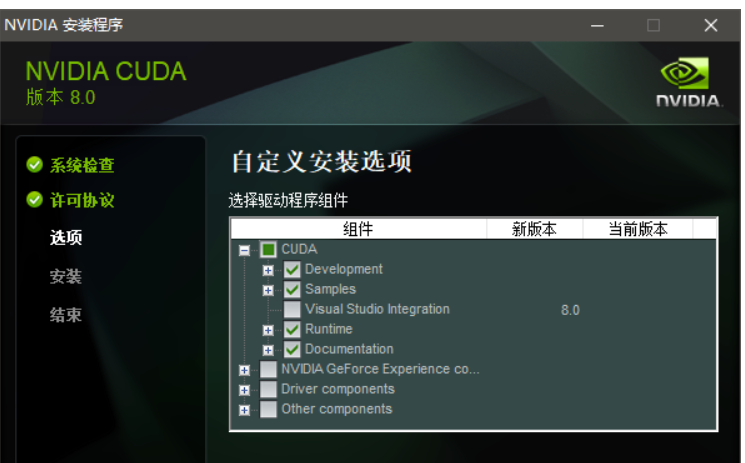
Task: Click the 当前版本 column header
Action: coord(638,229)
